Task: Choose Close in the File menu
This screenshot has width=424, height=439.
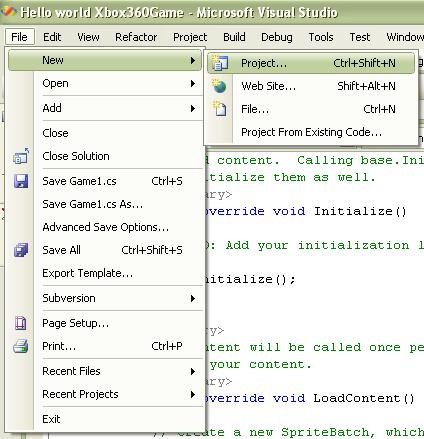Action: (105, 133)
